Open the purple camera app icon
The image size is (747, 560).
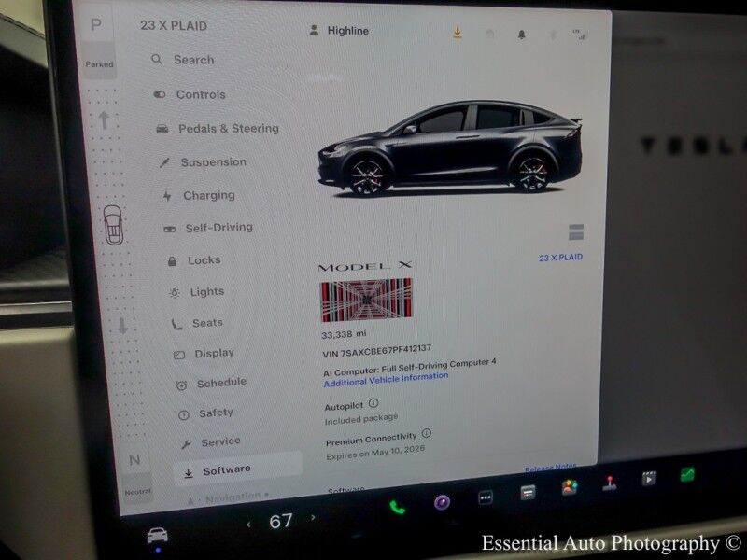[442, 502]
